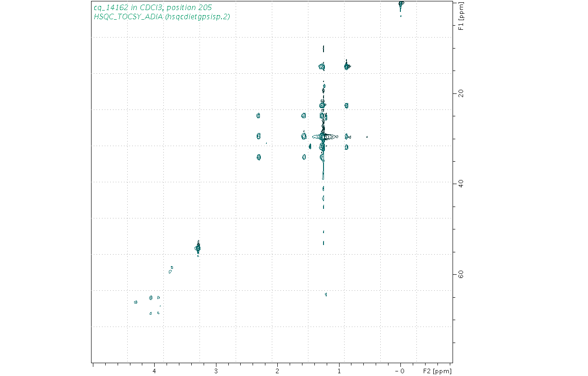Select the TMS peak at 0 ppm top edge
Screen dimensions: 588x376
[x=401, y=5]
